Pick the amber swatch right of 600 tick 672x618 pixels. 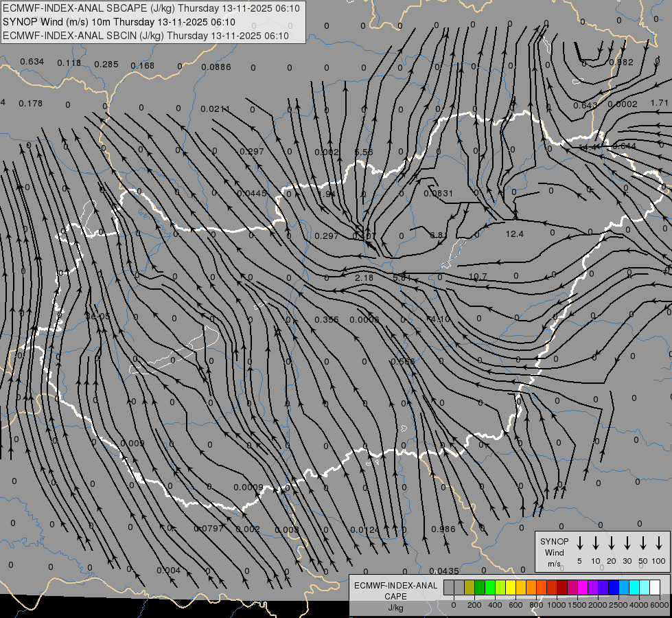point(521,587)
